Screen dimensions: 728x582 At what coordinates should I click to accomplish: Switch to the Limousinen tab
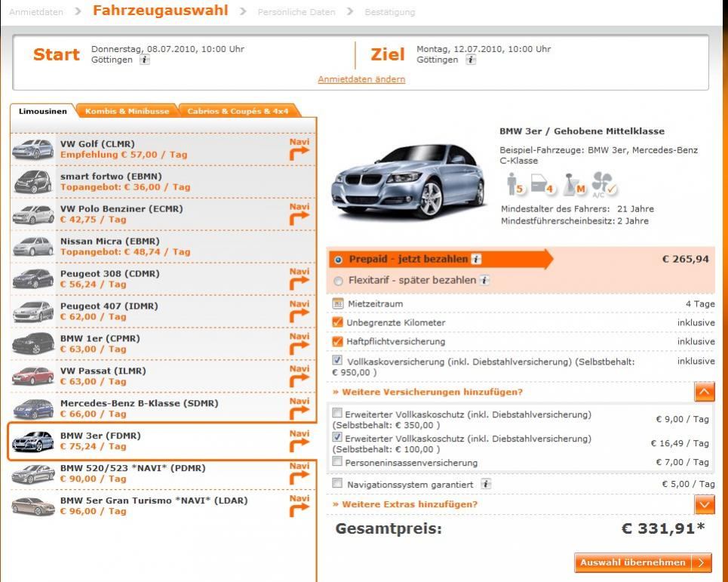pos(43,111)
